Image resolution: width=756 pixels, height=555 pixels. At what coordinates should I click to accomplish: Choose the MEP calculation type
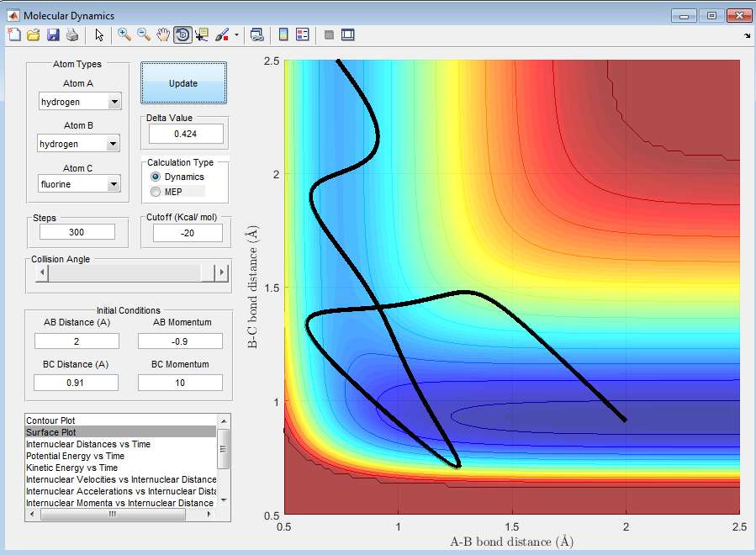155,192
